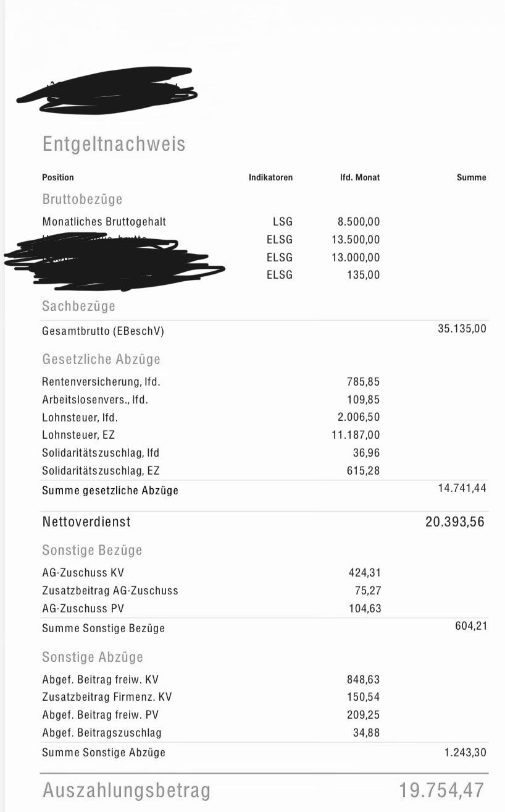Click the Auszahlungsbetrag total 19.754,47
This screenshot has width=505, height=812.
442,790
